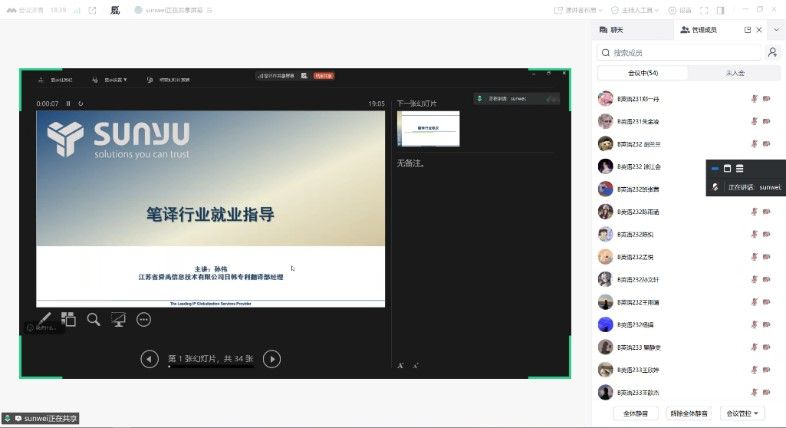Click the next slide preview thumbnail

428,128
